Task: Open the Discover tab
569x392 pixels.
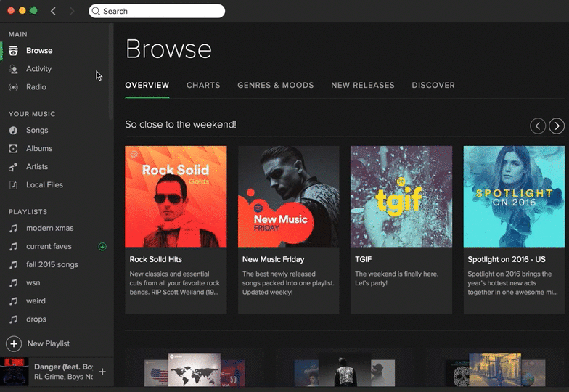Action: click(433, 85)
